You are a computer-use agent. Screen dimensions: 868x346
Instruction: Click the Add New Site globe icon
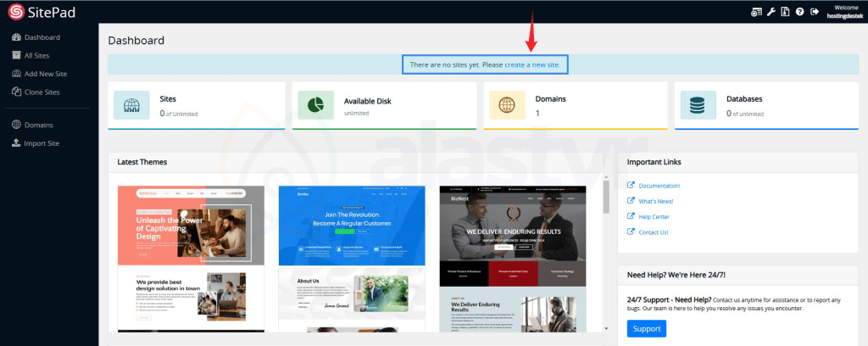click(x=16, y=74)
